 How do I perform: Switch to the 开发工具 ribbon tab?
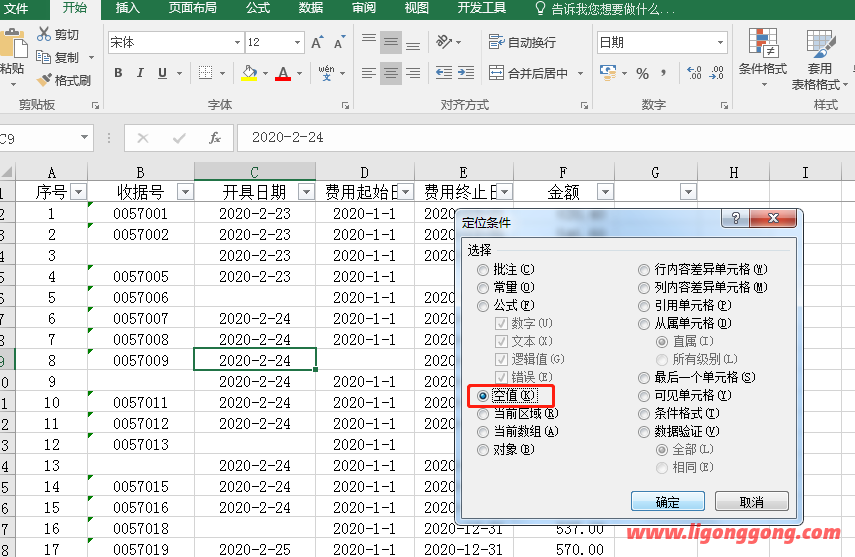point(481,8)
